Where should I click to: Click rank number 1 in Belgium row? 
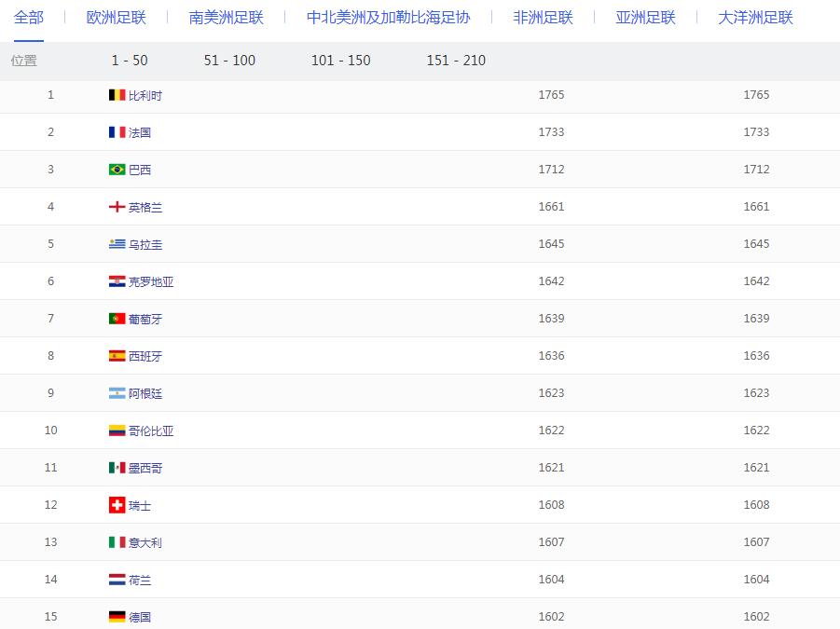(51, 95)
